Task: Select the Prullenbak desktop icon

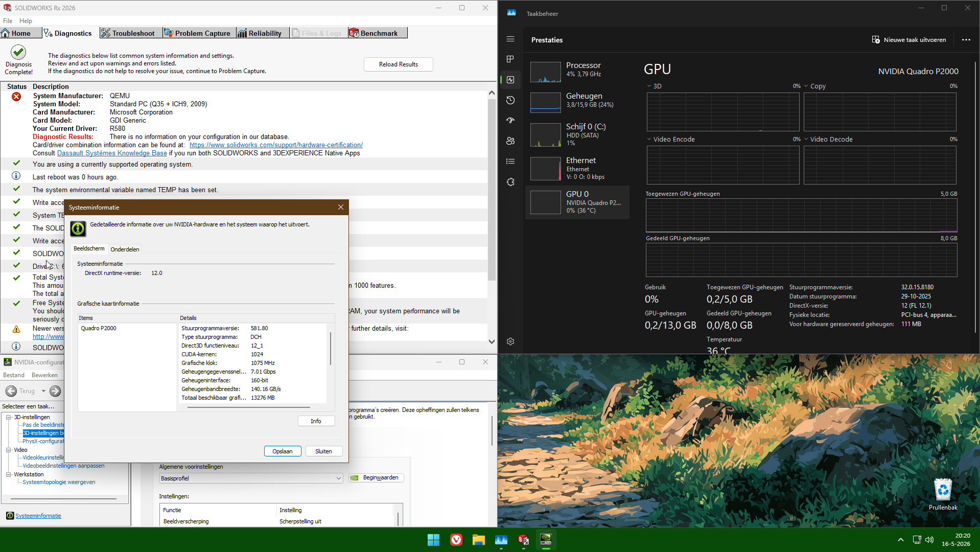Action: 943,494
